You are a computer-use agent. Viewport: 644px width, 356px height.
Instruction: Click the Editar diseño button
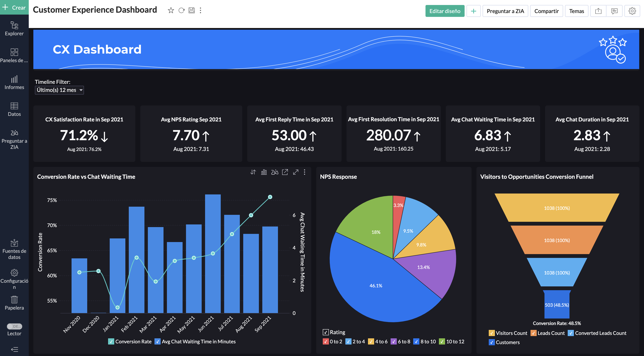[x=445, y=11]
